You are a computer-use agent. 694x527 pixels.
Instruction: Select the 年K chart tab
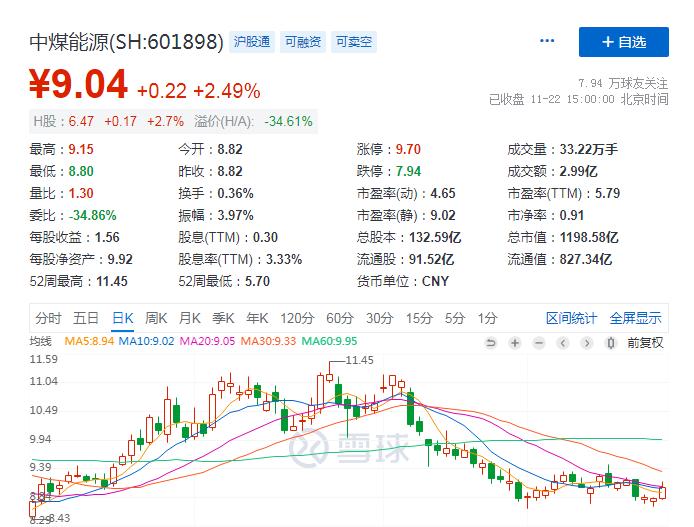pyautogui.click(x=257, y=318)
